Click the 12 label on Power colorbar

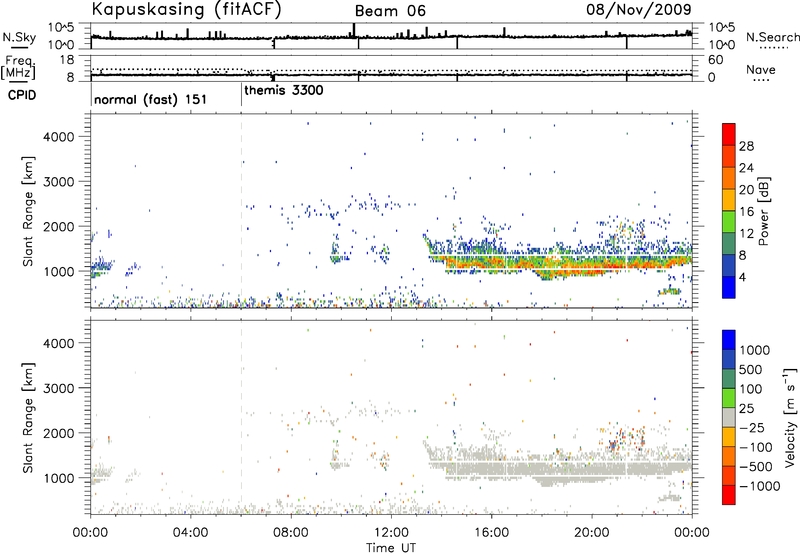746,233
